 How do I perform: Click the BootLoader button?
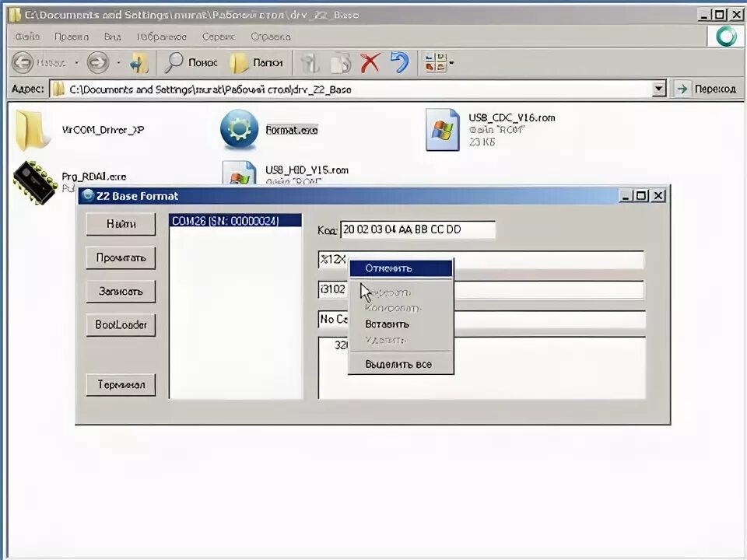[121, 325]
